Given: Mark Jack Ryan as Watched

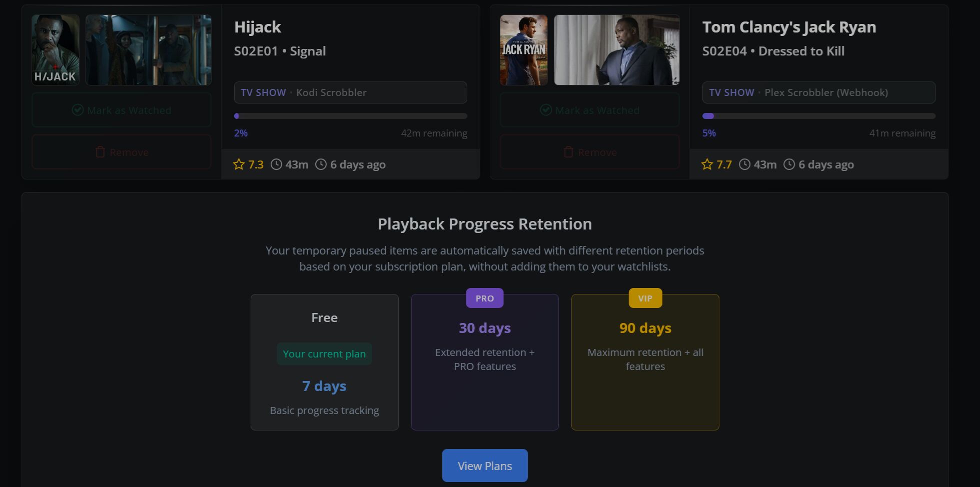Looking at the screenshot, I should (590, 110).
